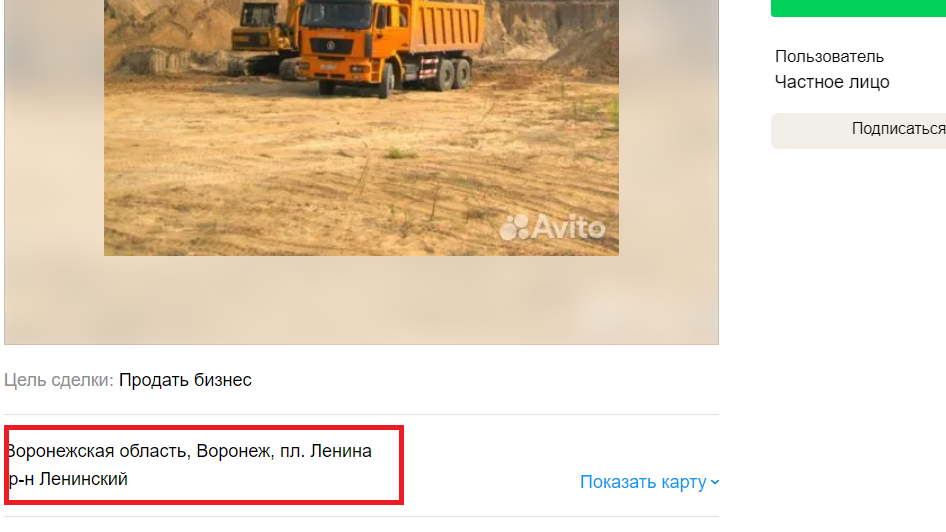946x532 pixels.
Task: Click the Avito bubbles logo icon in watermark
Action: pos(515,227)
